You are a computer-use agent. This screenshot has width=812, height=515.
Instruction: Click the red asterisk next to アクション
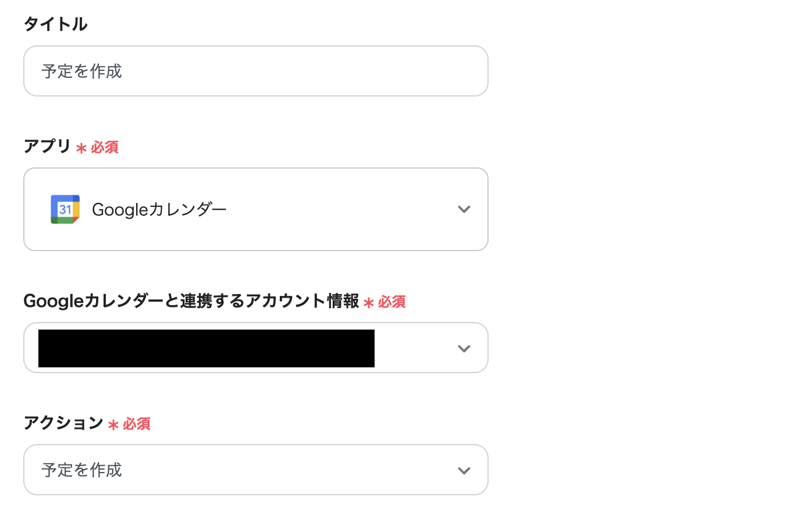pyautogui.click(x=113, y=425)
